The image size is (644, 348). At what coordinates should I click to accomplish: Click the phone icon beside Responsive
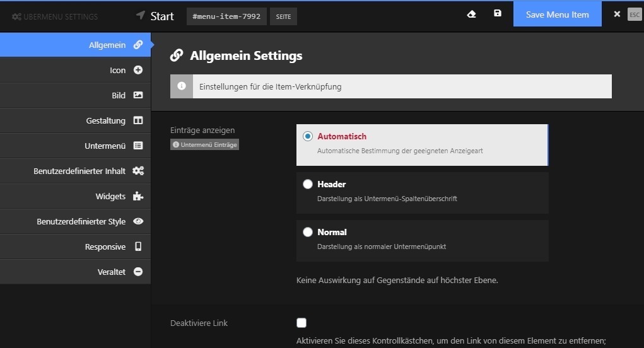click(x=138, y=246)
